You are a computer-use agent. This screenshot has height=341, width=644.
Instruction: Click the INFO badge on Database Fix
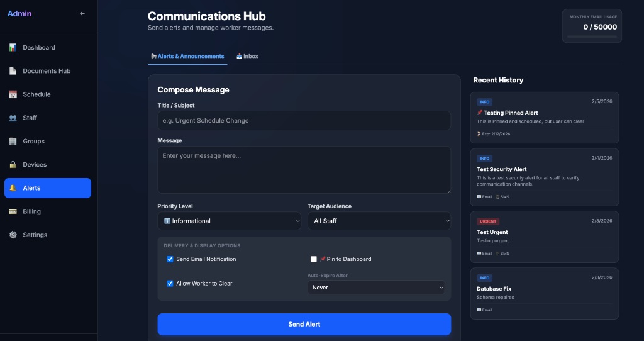485,277
